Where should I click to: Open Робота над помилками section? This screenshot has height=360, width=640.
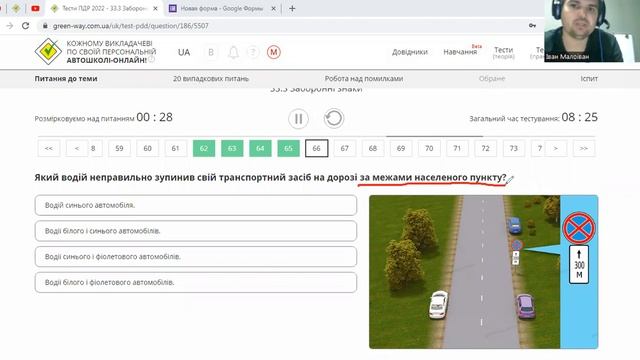point(364,78)
